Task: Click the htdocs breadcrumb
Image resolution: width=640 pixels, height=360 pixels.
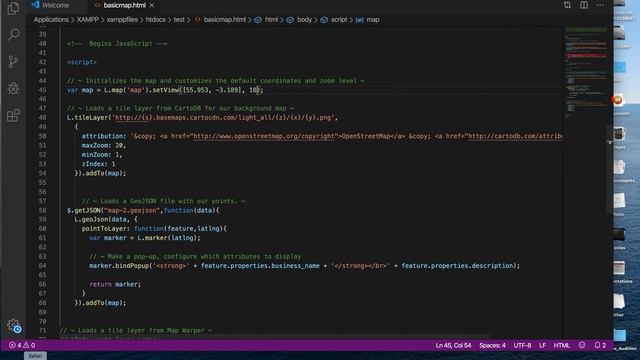Action: (x=156, y=20)
